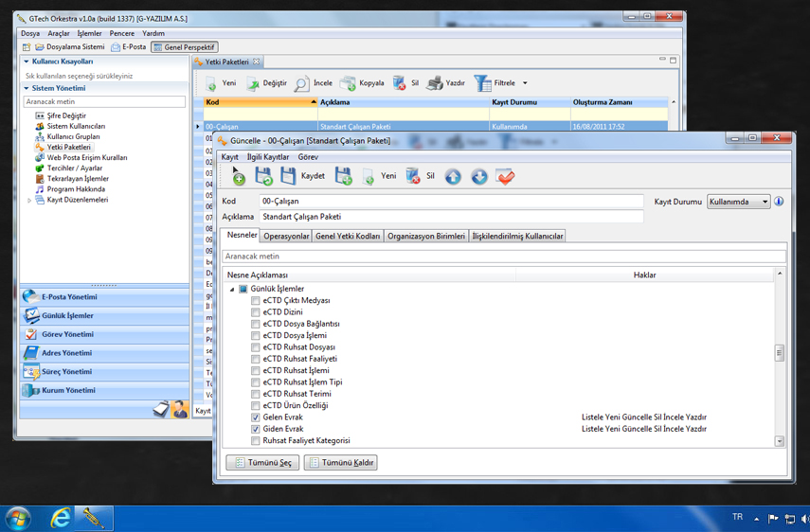Open the Filtrele dropdown arrow
The width and height of the screenshot is (810, 532).
525,83
